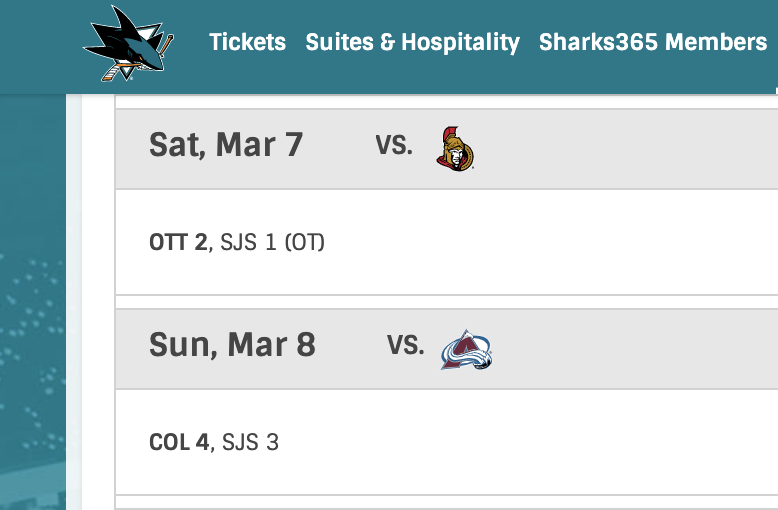Image resolution: width=778 pixels, height=510 pixels.
Task: Click the Ottawa Senators team logo
Action: (455, 149)
